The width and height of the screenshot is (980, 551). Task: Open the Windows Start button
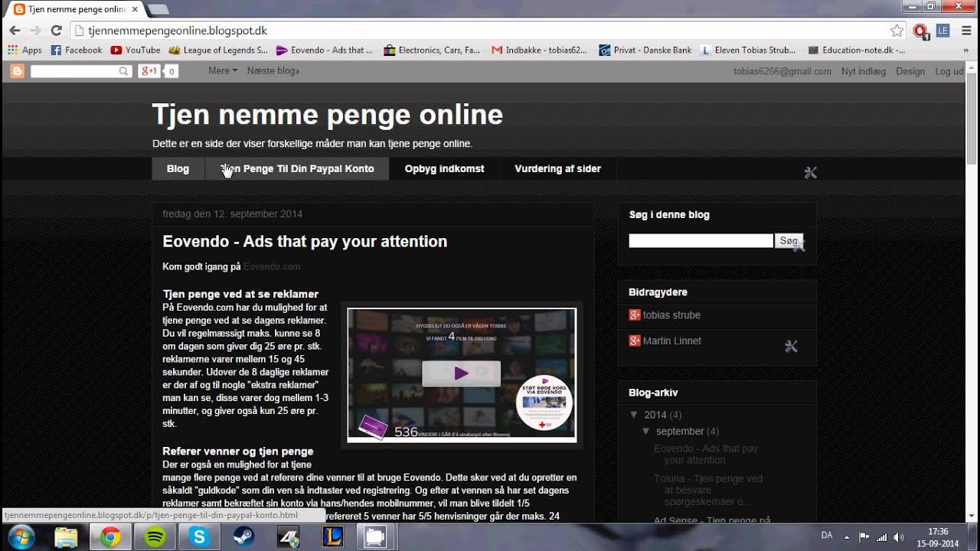tap(20, 537)
